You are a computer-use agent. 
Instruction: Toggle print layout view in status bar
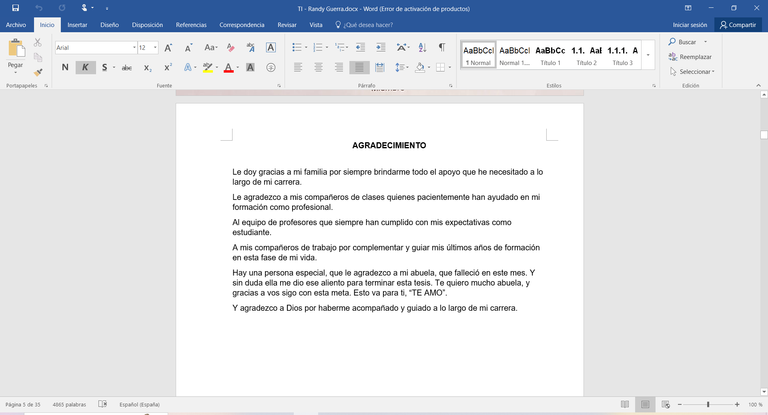click(x=645, y=404)
